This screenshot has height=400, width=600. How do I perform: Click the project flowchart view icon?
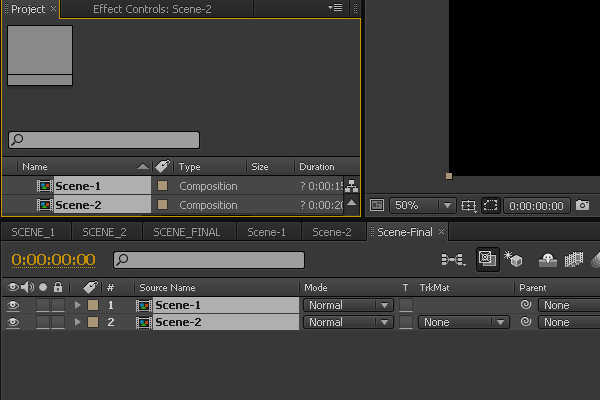(x=351, y=186)
